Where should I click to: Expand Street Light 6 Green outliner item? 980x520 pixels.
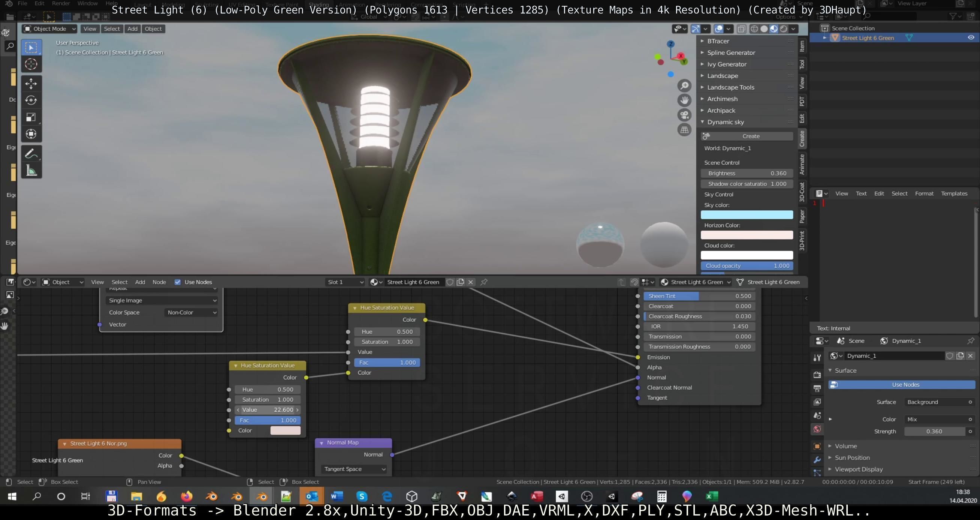pos(824,38)
